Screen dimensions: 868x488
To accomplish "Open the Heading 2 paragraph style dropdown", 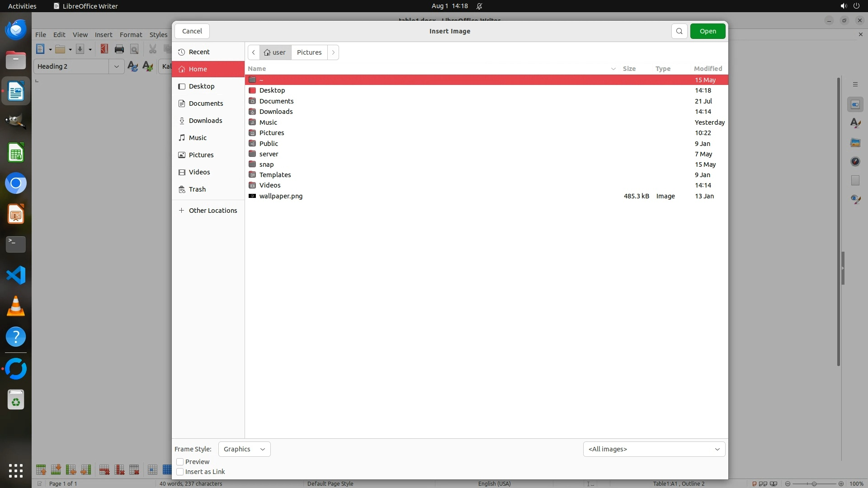I will (116, 66).
